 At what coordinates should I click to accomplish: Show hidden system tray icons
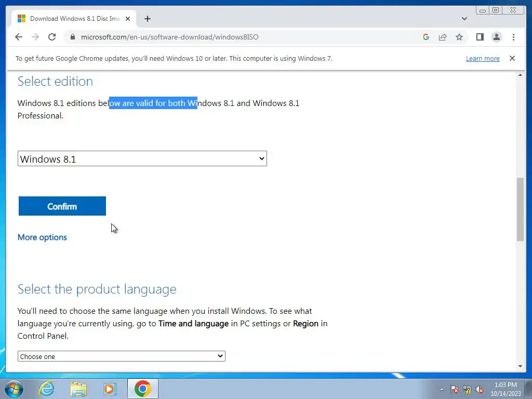coord(442,389)
